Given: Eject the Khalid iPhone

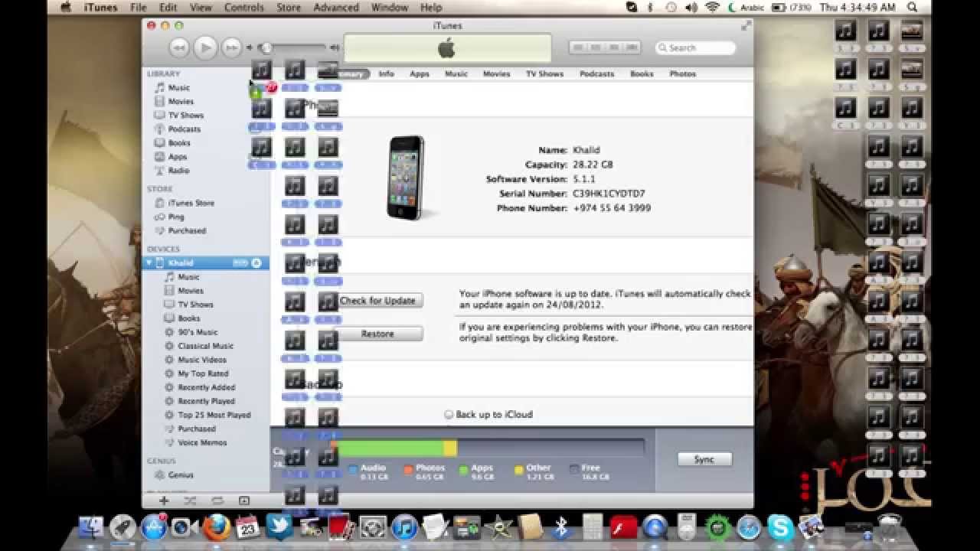Looking at the screenshot, I should pos(256,263).
